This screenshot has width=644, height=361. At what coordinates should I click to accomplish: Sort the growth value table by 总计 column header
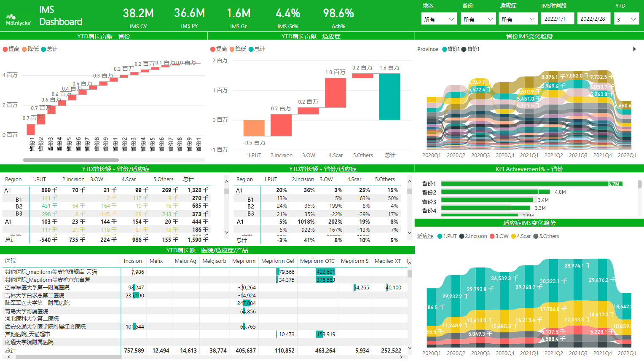[x=188, y=179]
